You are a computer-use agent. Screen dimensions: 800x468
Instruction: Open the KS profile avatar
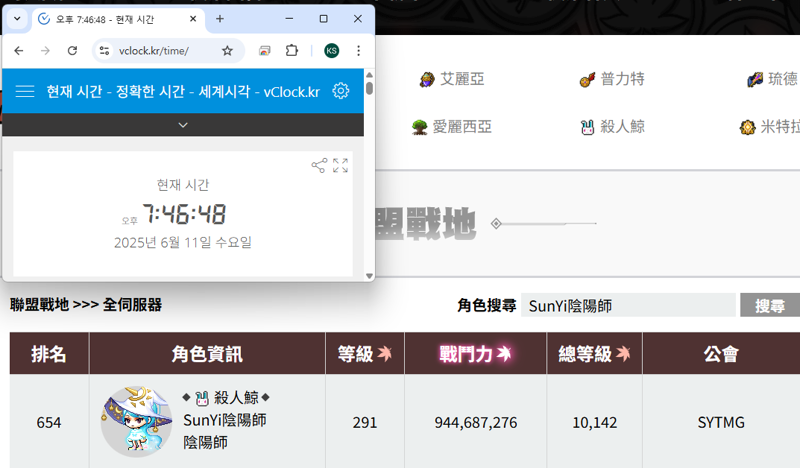pos(332,51)
